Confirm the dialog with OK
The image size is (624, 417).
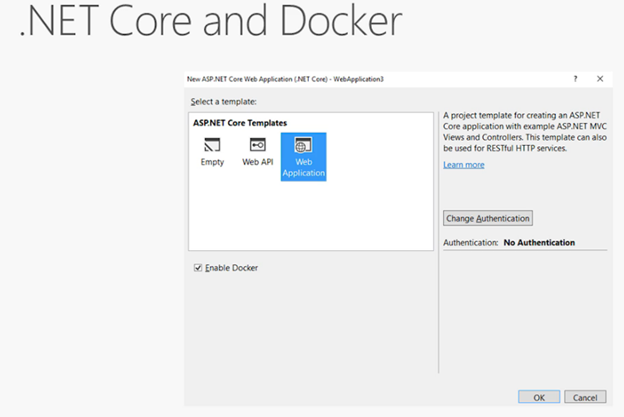coord(539,397)
